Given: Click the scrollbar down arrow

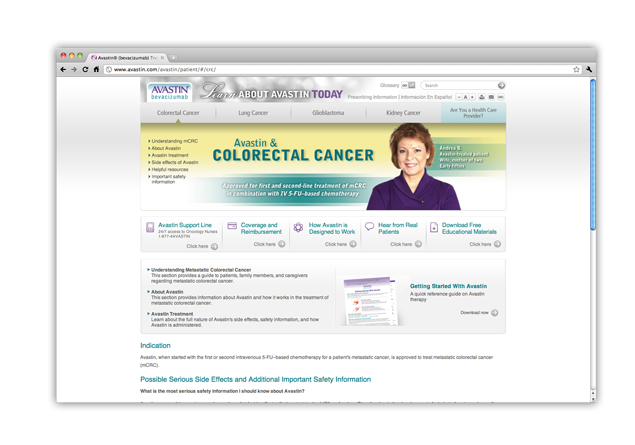Looking at the screenshot, I should pos(593,398).
